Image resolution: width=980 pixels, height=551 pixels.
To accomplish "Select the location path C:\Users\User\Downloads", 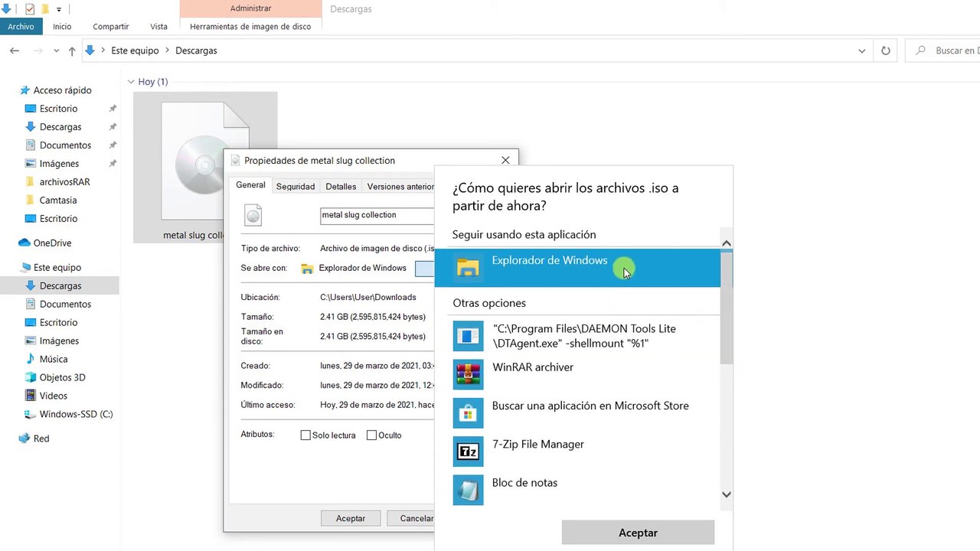I will click(368, 297).
